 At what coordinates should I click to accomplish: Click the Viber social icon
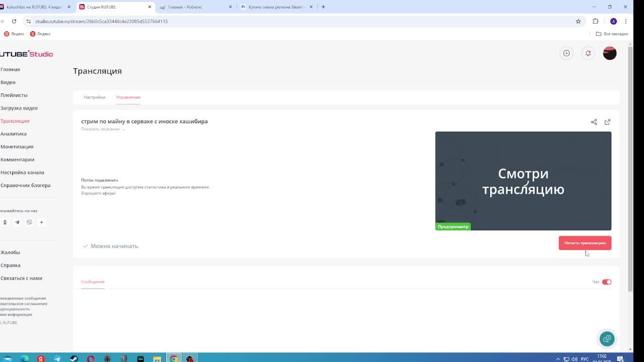coord(29,222)
